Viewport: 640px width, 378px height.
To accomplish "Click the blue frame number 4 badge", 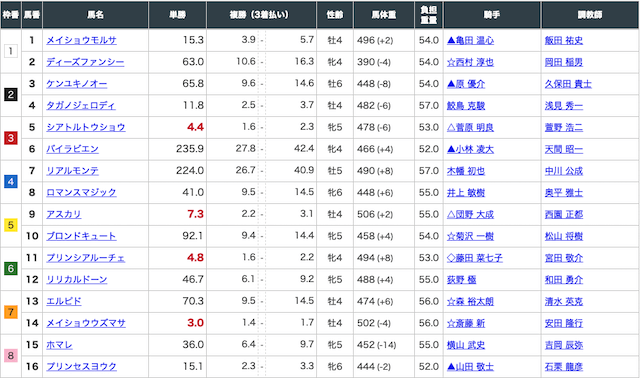I will (x=11, y=182).
